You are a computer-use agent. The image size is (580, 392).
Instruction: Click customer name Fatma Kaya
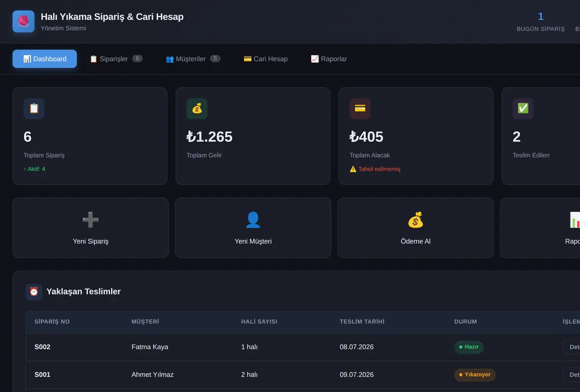click(x=150, y=347)
